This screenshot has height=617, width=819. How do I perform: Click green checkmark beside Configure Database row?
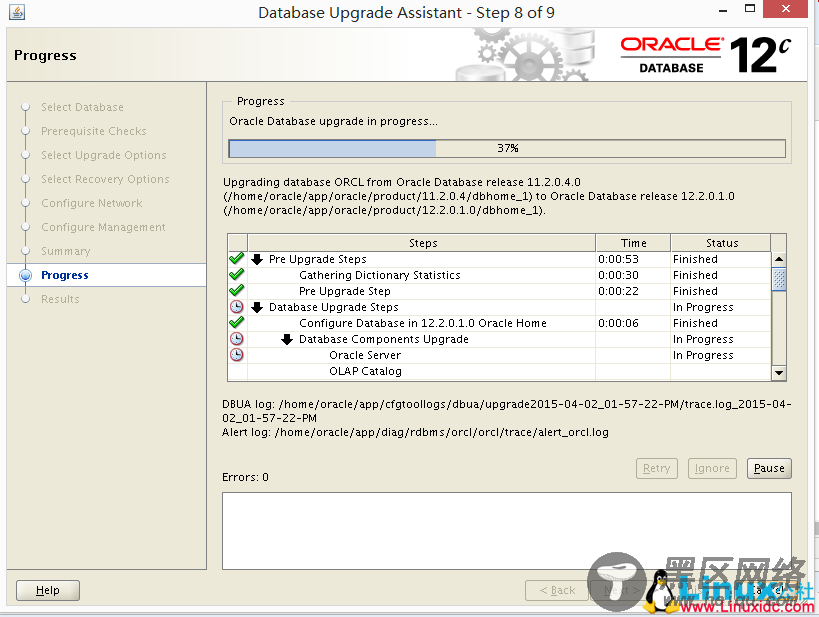(237, 323)
